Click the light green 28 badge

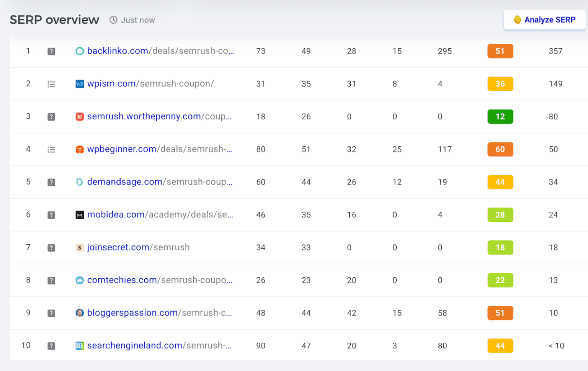tap(500, 215)
